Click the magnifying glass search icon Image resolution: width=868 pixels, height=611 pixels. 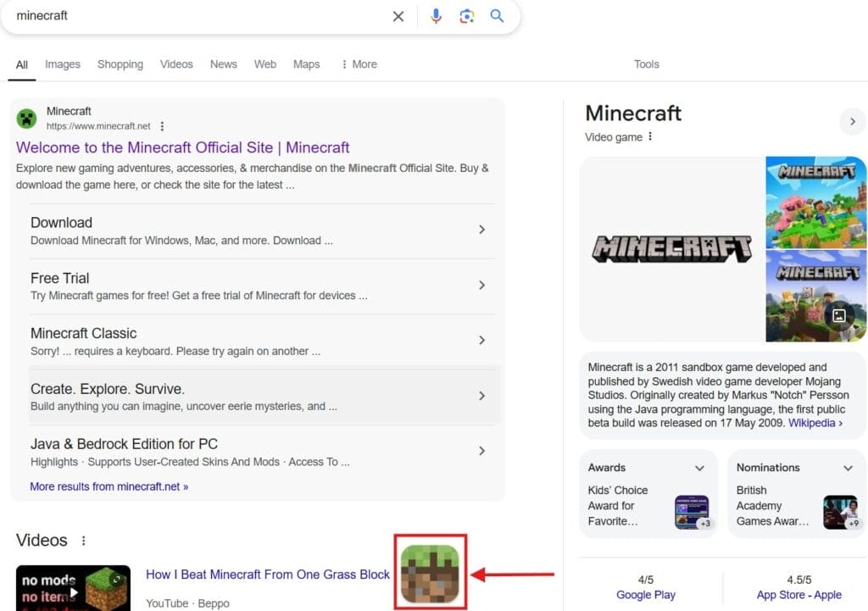click(497, 15)
